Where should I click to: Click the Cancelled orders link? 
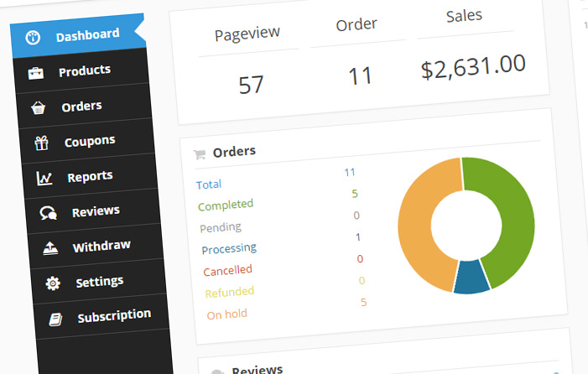[x=227, y=271]
